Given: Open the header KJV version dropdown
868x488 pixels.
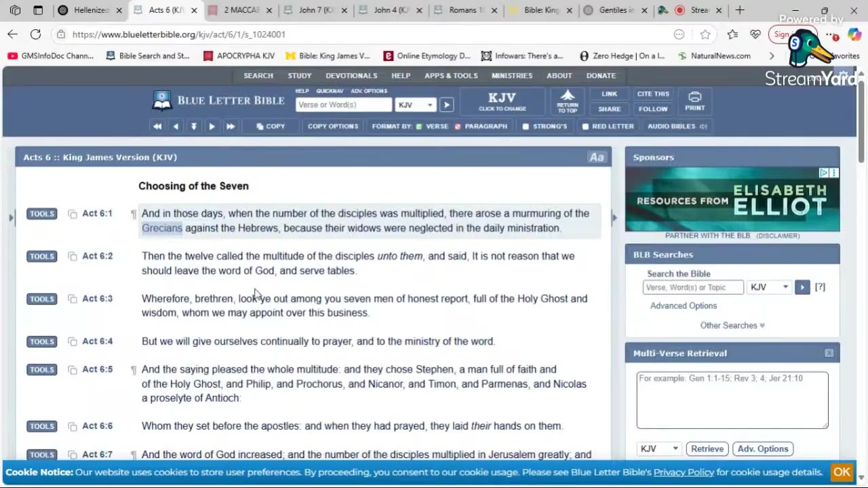Looking at the screenshot, I should [416, 105].
